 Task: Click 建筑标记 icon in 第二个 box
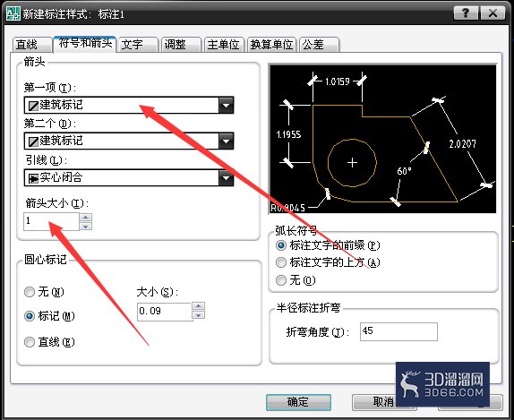(x=33, y=141)
